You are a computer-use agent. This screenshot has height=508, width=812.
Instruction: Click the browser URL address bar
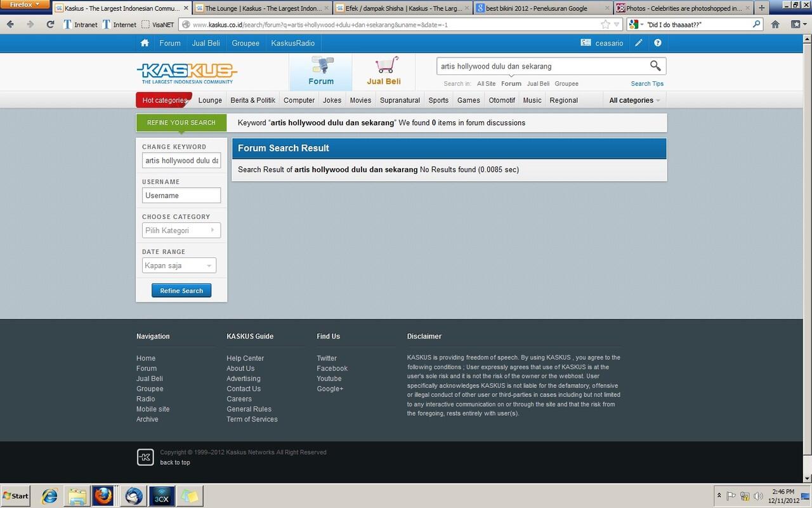click(x=393, y=24)
